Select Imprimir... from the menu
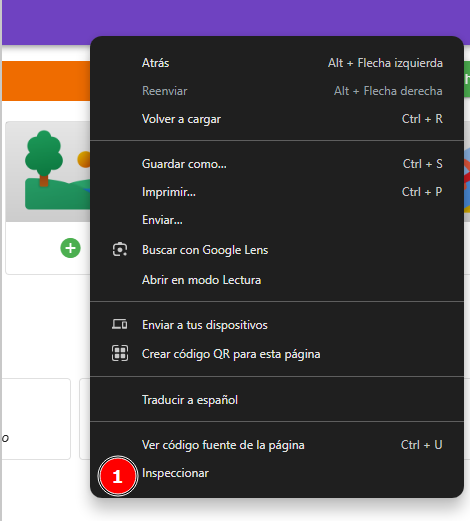 [x=277, y=192]
